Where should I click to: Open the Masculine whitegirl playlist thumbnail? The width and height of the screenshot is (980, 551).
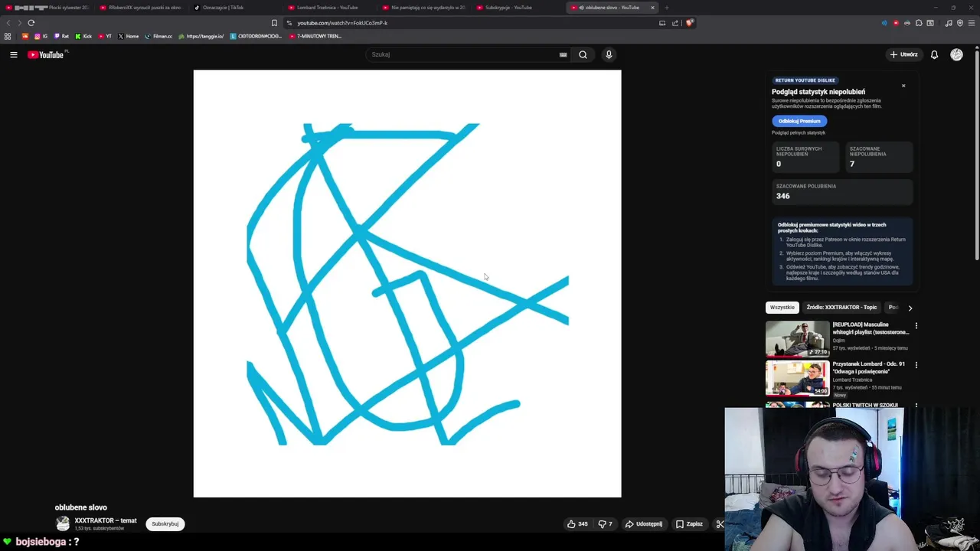797,339
